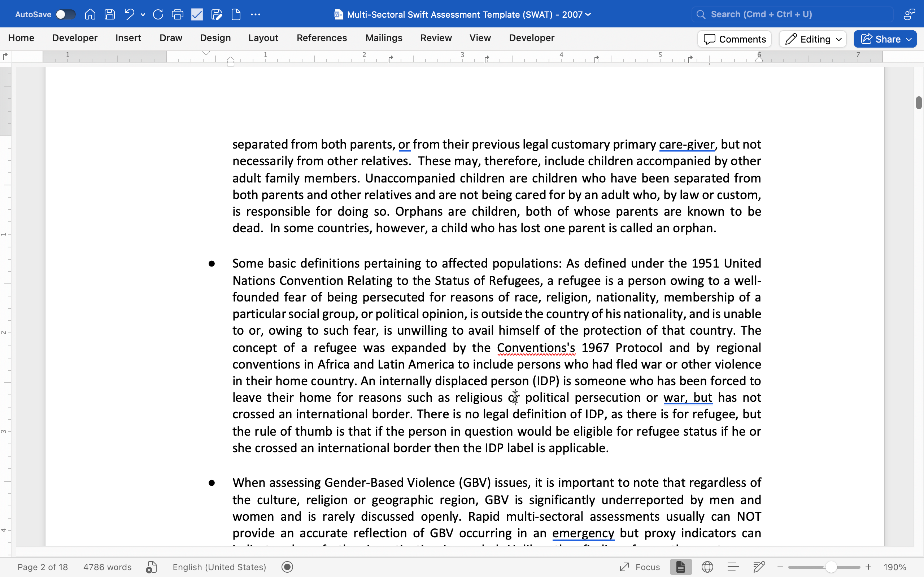Toggle the checkmark button in toolbar

[197, 14]
